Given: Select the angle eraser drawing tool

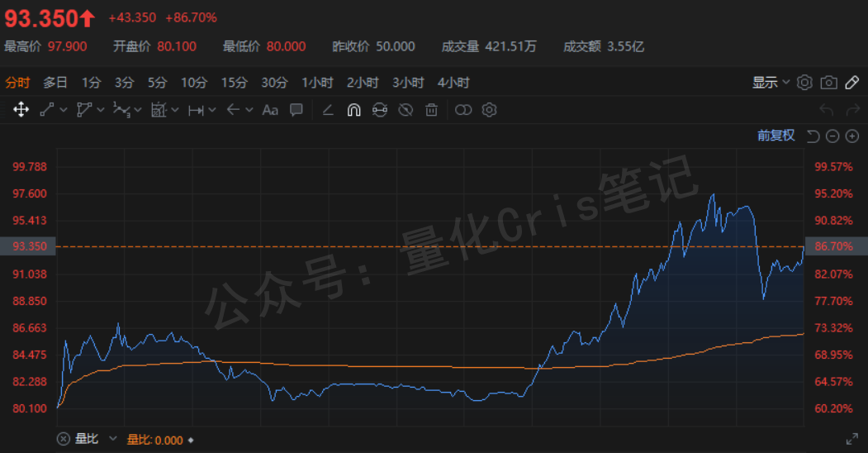Looking at the screenshot, I should click(x=328, y=110).
